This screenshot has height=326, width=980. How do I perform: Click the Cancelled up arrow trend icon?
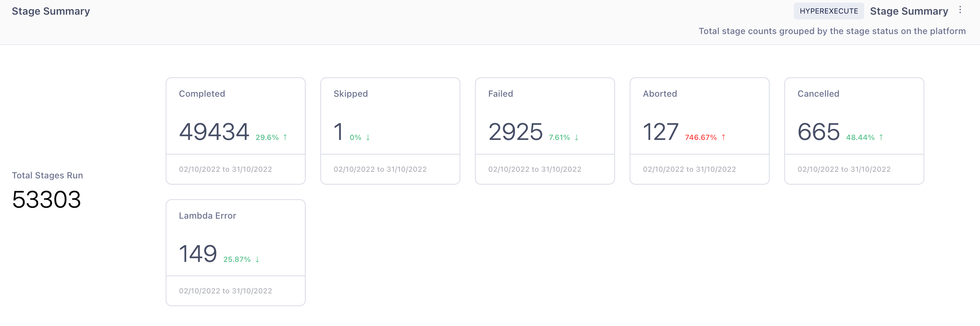pyautogui.click(x=881, y=137)
